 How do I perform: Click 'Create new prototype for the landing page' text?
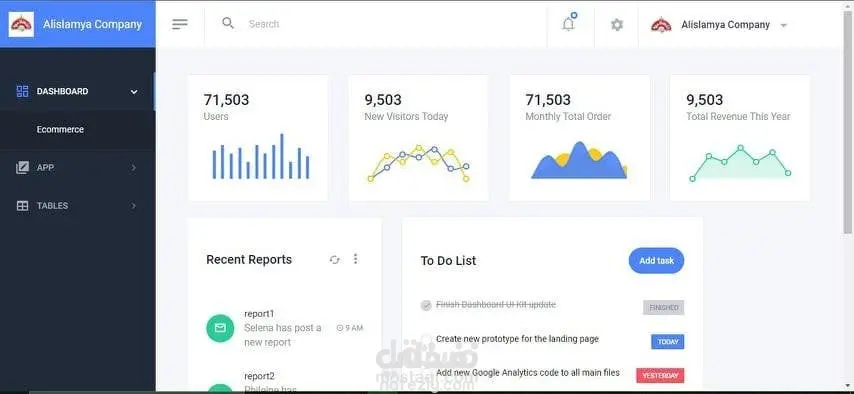click(x=517, y=339)
